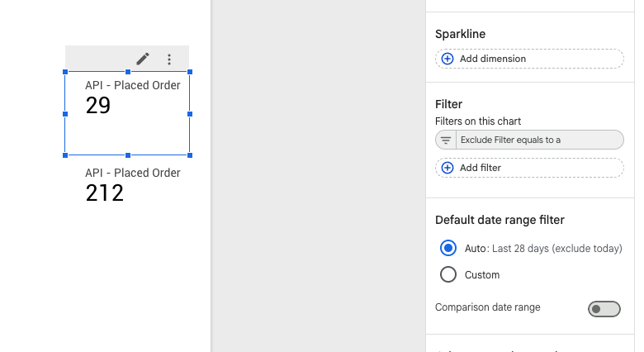Click the middle-right resize handle of selected scorecard

pyautogui.click(x=190, y=113)
